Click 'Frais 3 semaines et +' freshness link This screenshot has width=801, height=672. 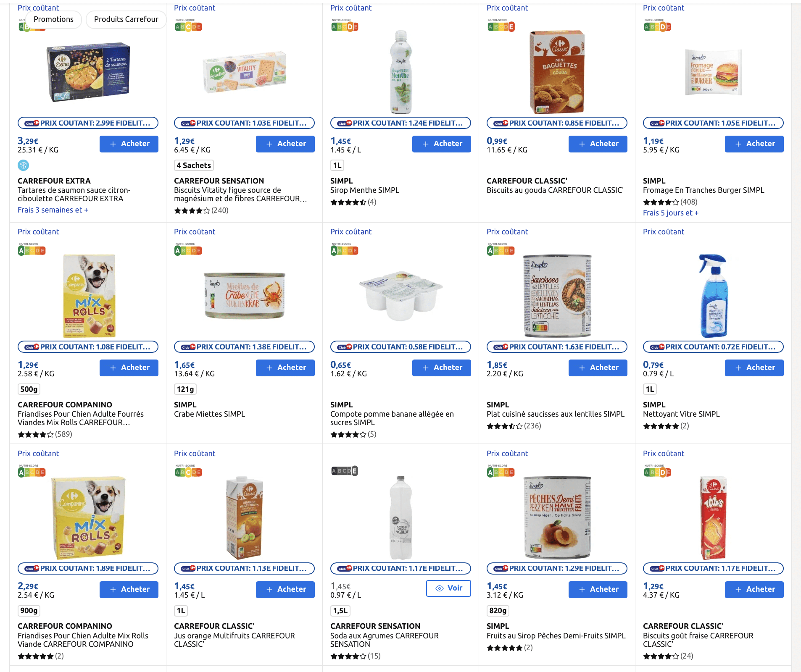pyautogui.click(x=53, y=210)
